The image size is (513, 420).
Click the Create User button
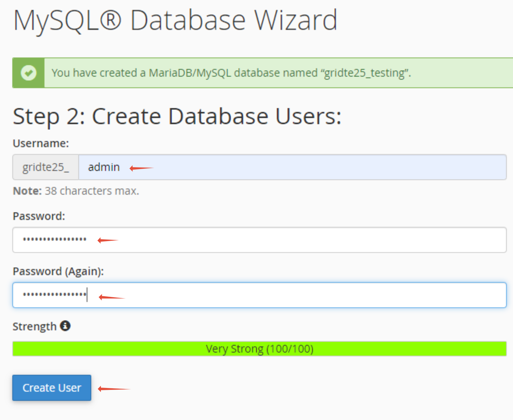(x=52, y=388)
